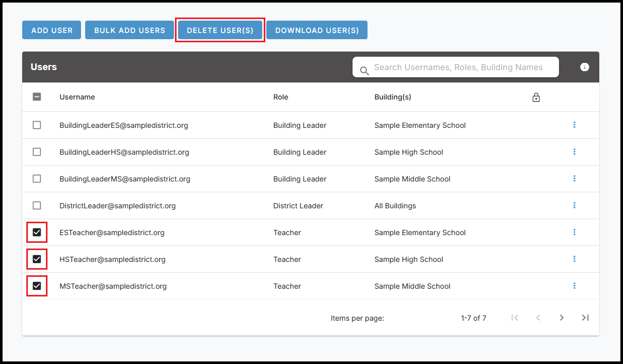Viewport: 623px width, 364px height.
Task: Open three-dot menu for DistrictLeader row
Action: [x=574, y=205]
